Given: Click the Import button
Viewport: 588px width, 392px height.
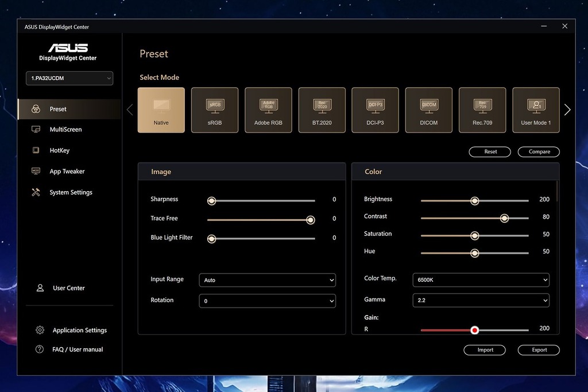Looking at the screenshot, I should click(x=485, y=350).
